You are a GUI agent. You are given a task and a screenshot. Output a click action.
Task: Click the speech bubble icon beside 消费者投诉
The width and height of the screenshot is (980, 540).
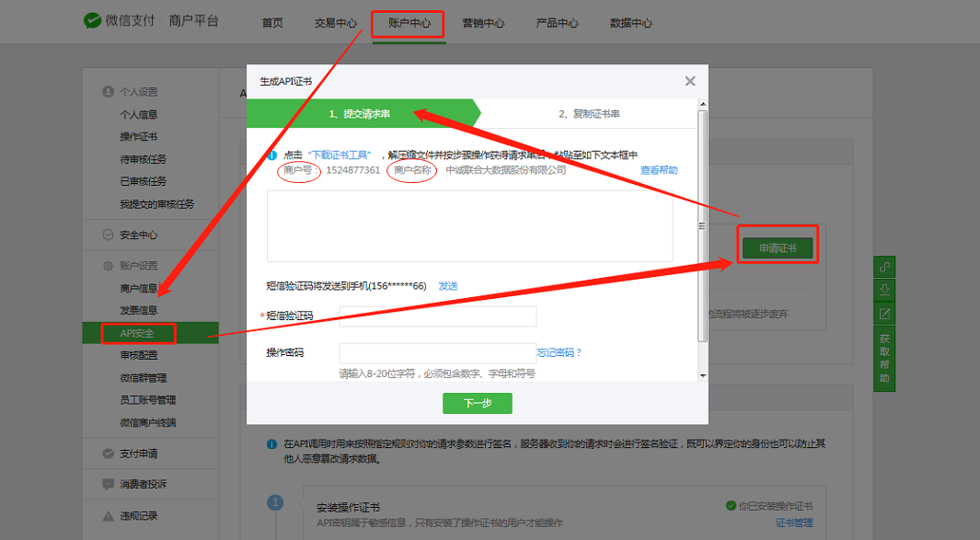point(108,483)
